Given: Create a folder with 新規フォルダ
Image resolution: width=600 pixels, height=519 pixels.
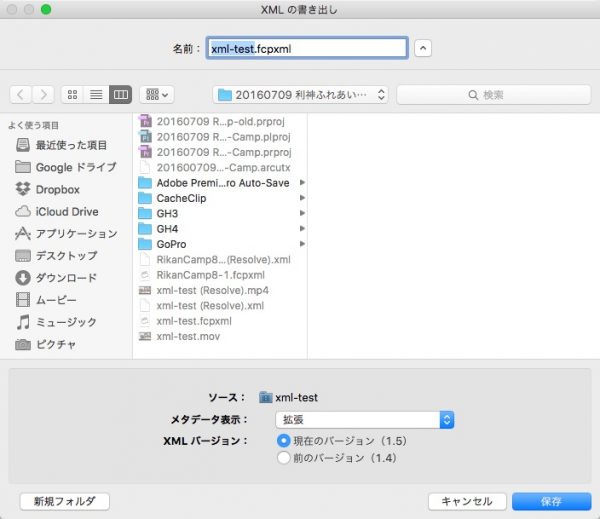Looking at the screenshot, I should [65, 501].
